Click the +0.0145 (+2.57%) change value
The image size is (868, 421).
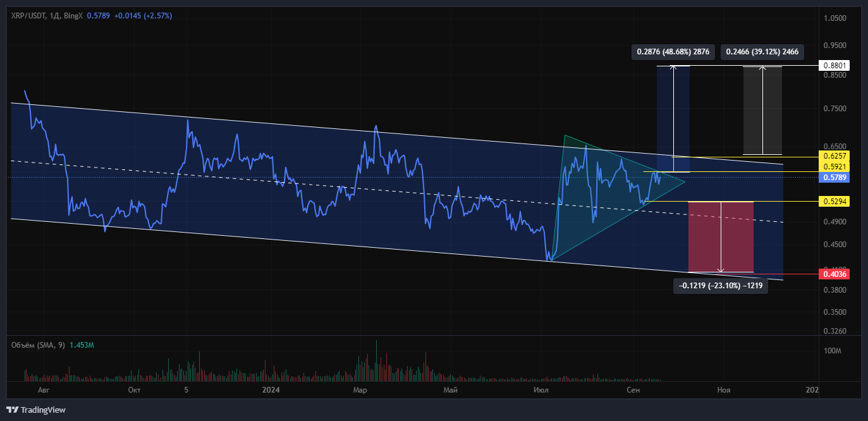[x=143, y=15]
